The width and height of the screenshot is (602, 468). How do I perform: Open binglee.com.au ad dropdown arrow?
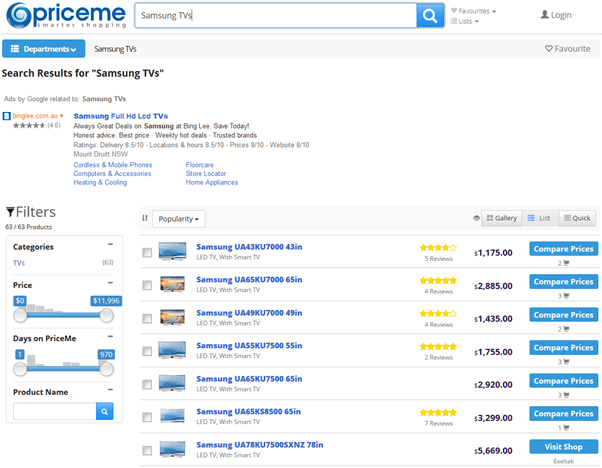61,116
